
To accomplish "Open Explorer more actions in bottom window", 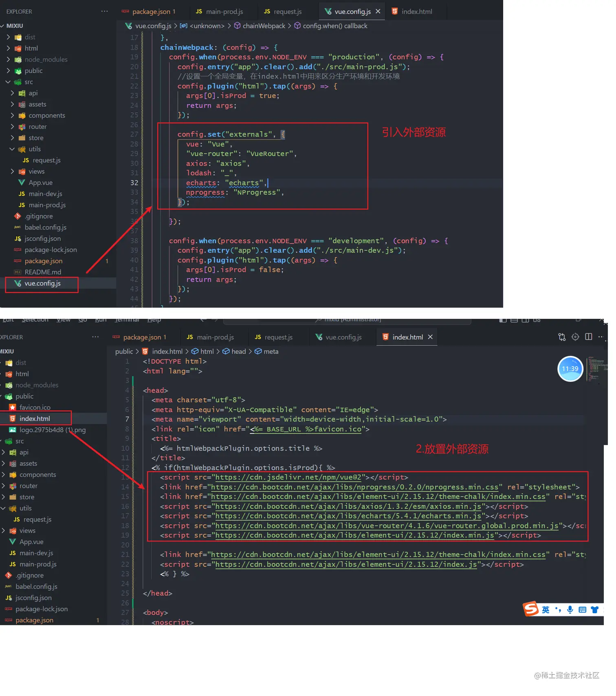I will point(95,337).
